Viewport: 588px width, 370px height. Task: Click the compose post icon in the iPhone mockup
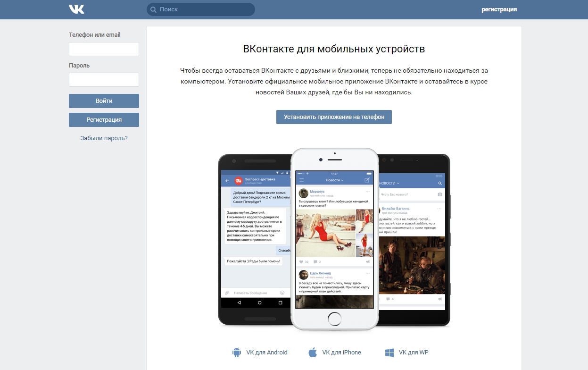tap(367, 180)
